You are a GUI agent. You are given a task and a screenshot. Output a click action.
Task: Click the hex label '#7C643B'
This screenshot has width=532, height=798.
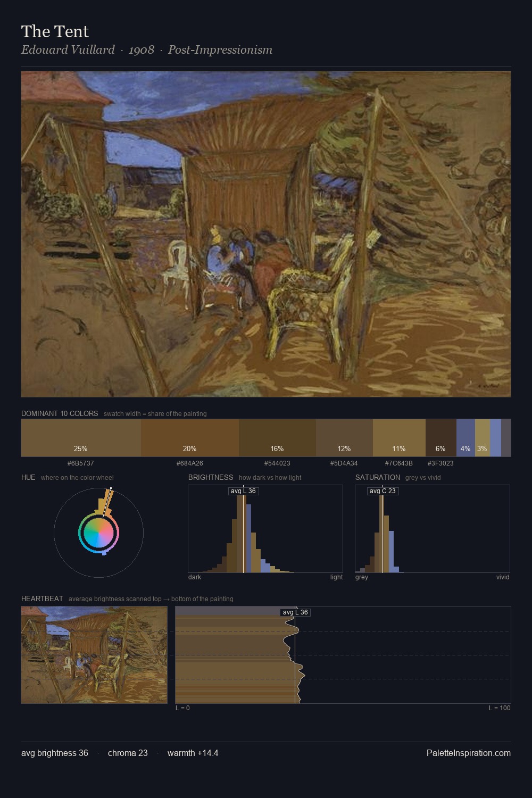click(399, 463)
